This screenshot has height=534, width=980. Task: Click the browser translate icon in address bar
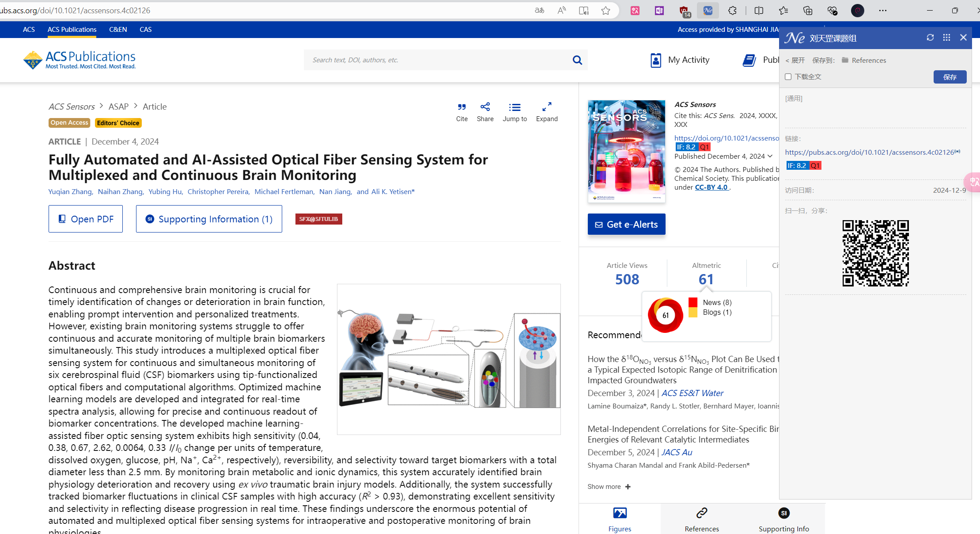539,11
